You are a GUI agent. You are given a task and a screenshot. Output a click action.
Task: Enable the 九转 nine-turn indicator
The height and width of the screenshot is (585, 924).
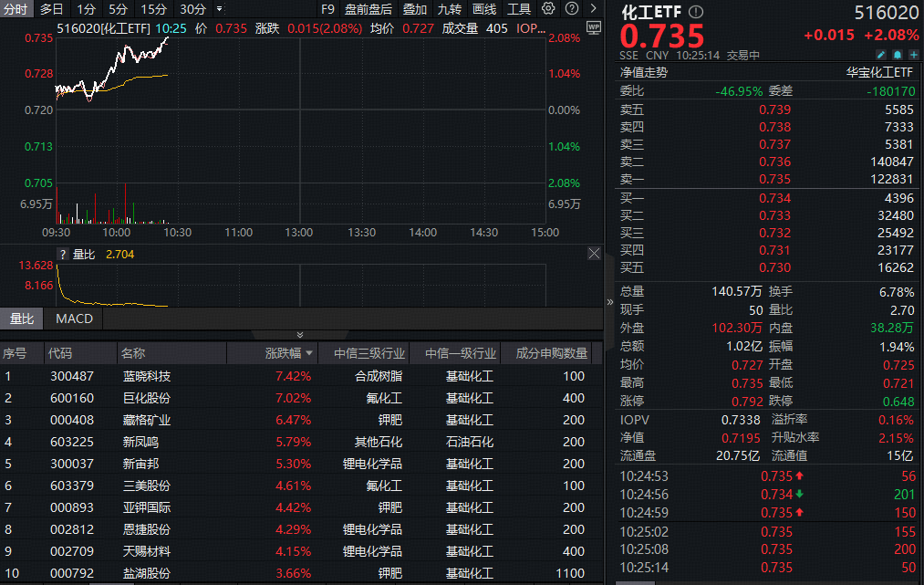[x=450, y=9]
